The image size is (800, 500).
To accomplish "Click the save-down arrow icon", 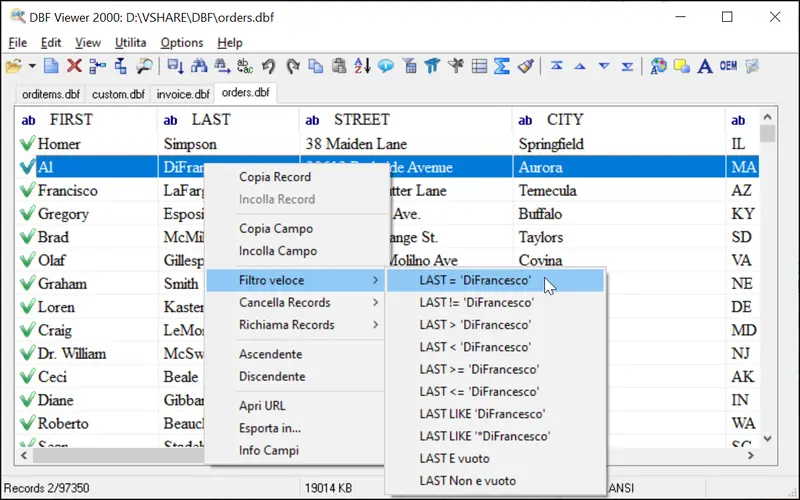I will point(175,66).
